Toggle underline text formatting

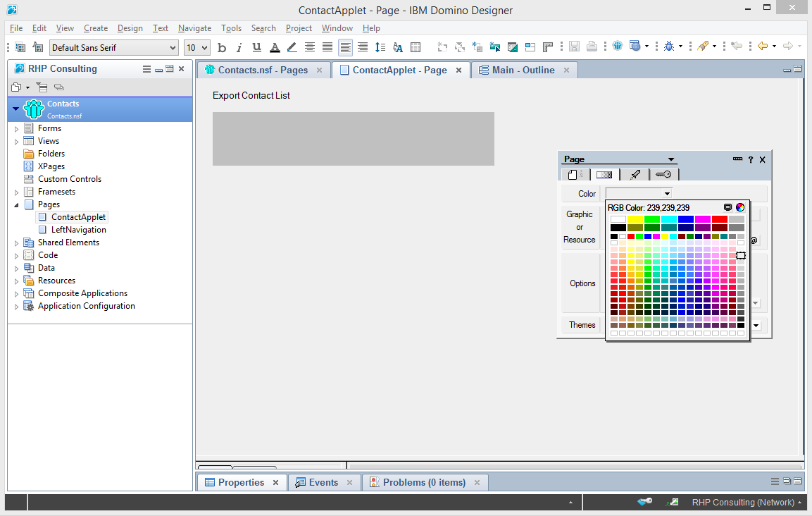click(x=257, y=47)
